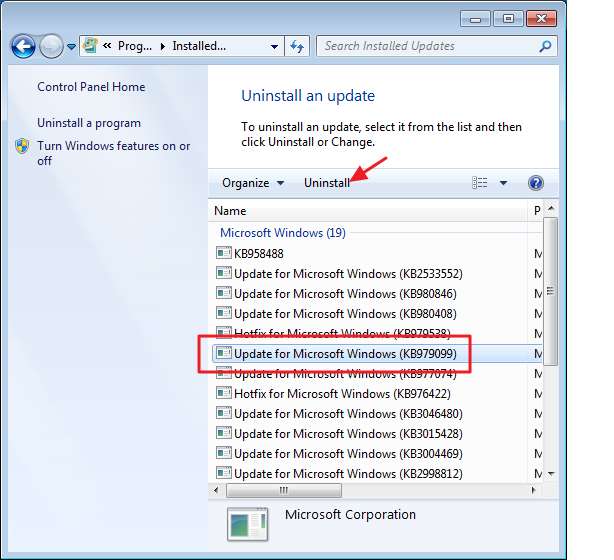The image size is (614, 560).
Task: Click the update icon beside KB979099
Action: click(224, 353)
